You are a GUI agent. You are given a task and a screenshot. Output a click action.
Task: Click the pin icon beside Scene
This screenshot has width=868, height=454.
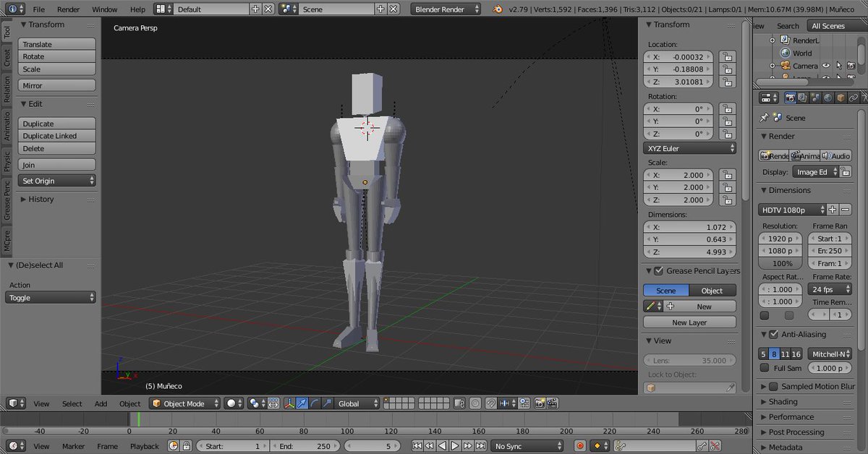point(764,117)
